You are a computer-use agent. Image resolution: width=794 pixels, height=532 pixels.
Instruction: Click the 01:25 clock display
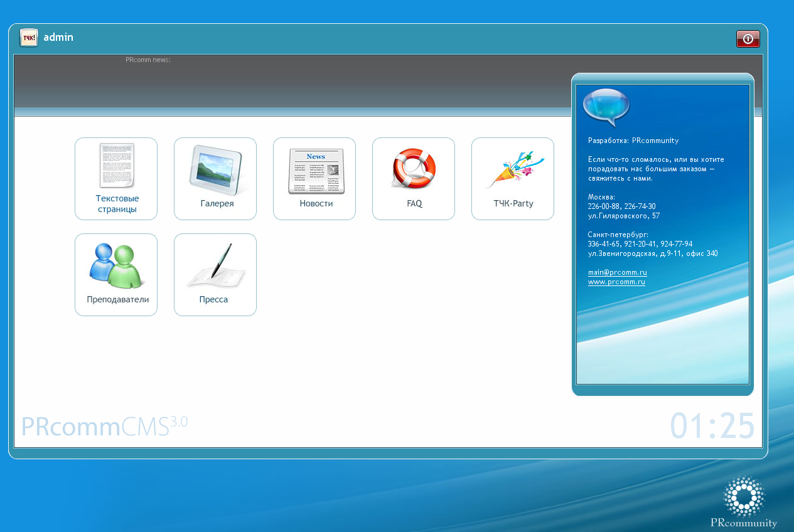coord(712,425)
